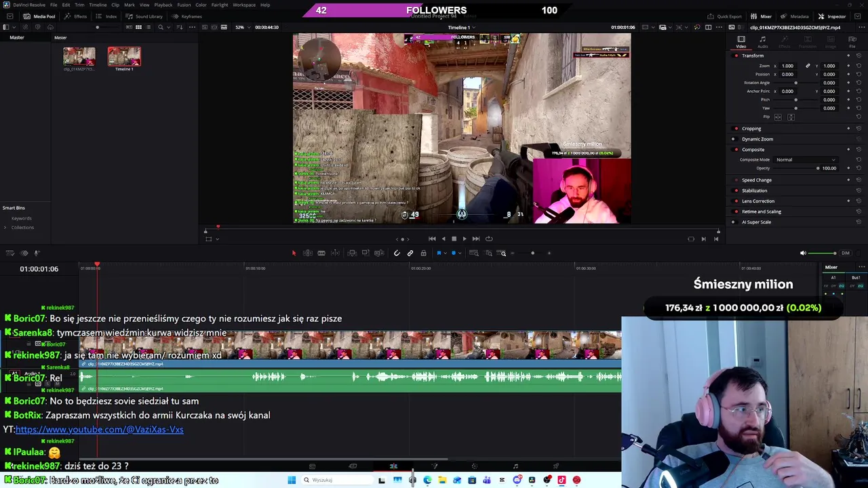Reset the Transform section
The height and width of the screenshot is (488, 868).
[859, 56]
